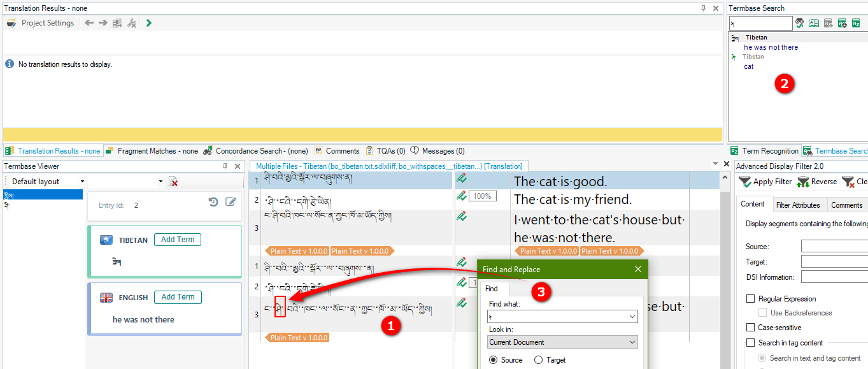868x369 pixels.
Task: Click Reverse filter button
Action: tap(816, 182)
